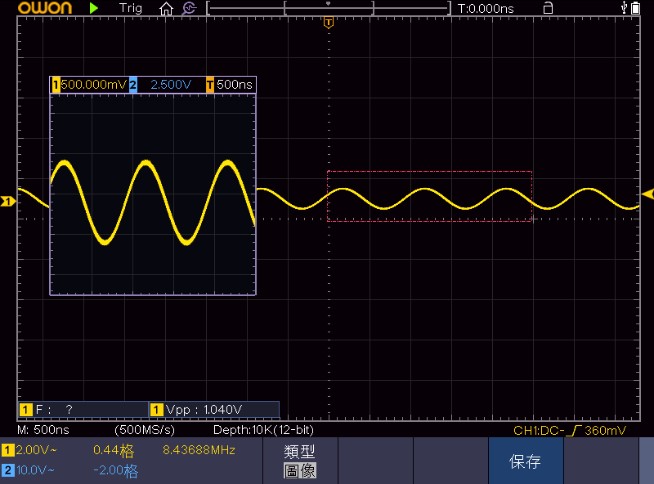Click the yellow trigger level arrow at right edge

tap(648, 194)
